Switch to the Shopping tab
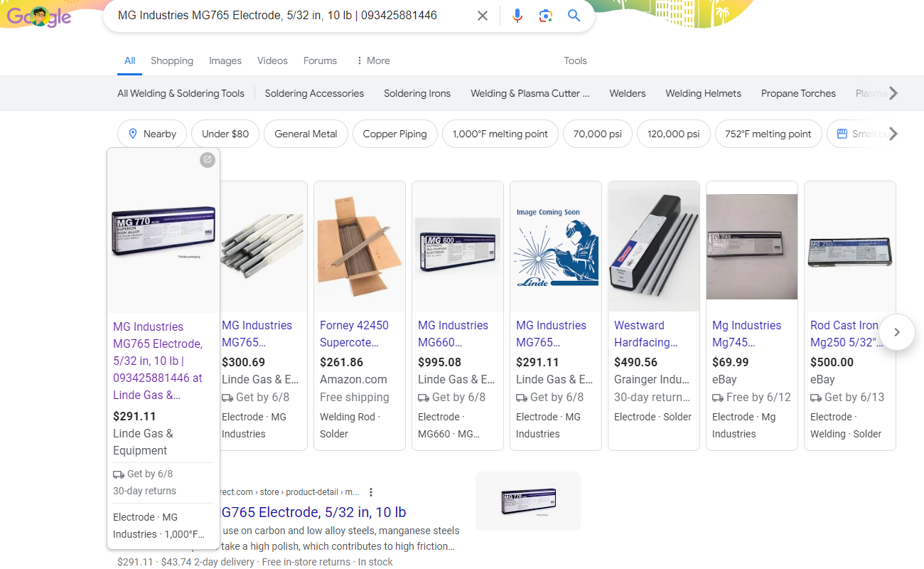The height and width of the screenshot is (569, 924). pos(172,60)
